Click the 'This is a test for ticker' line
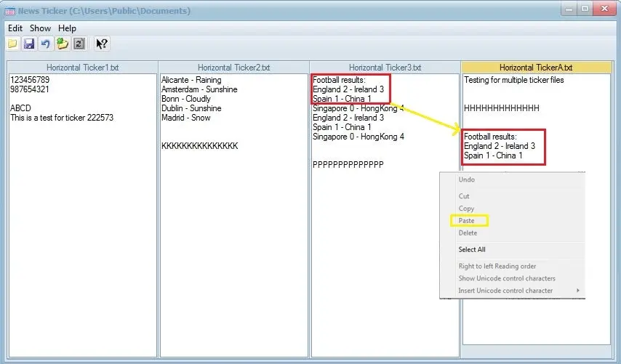The height and width of the screenshot is (364, 621). (62, 118)
